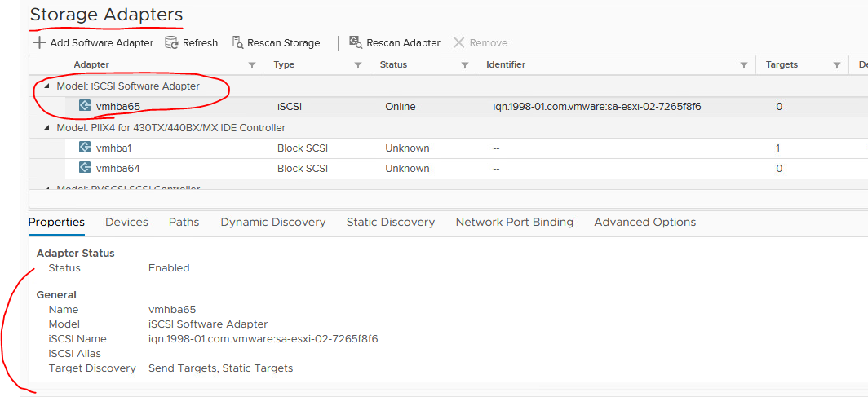Click Block SCSI type cell for vmhba64
Screen dimensions: 868x397
302,168
